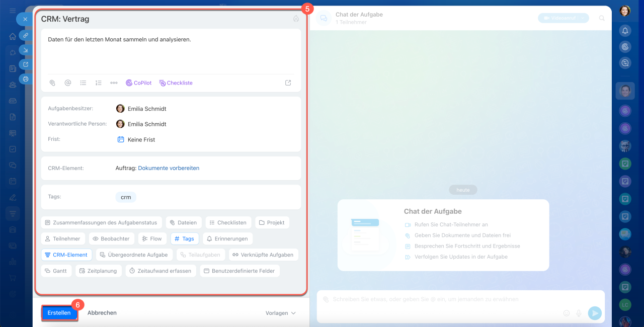Add Benutzerdefinierte Felder section
Image resolution: width=644 pixels, height=327 pixels.
239,271
